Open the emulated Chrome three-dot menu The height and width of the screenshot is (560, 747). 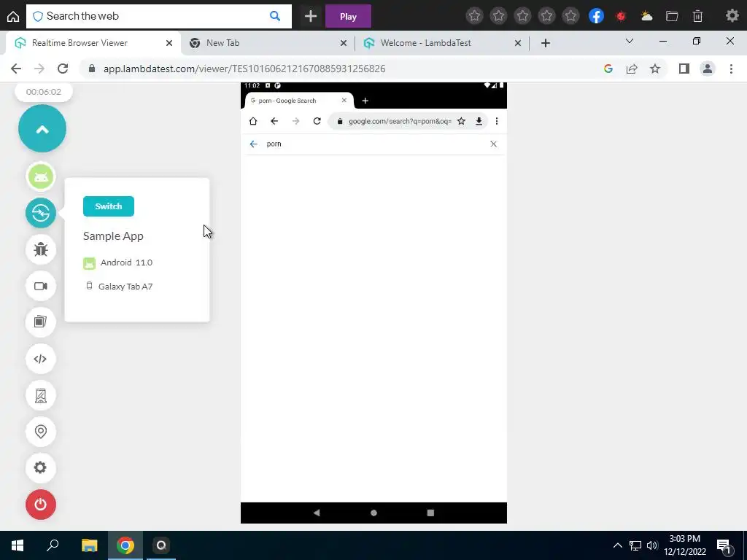[496, 121]
